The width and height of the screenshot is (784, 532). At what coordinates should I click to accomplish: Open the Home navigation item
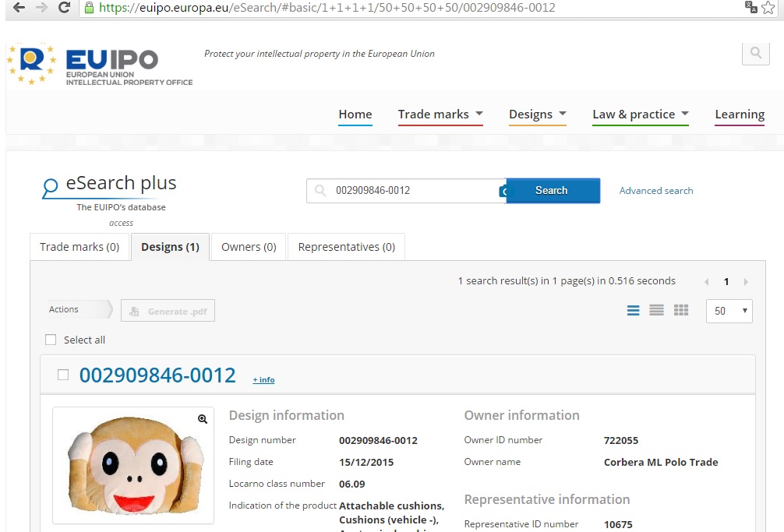click(x=355, y=115)
